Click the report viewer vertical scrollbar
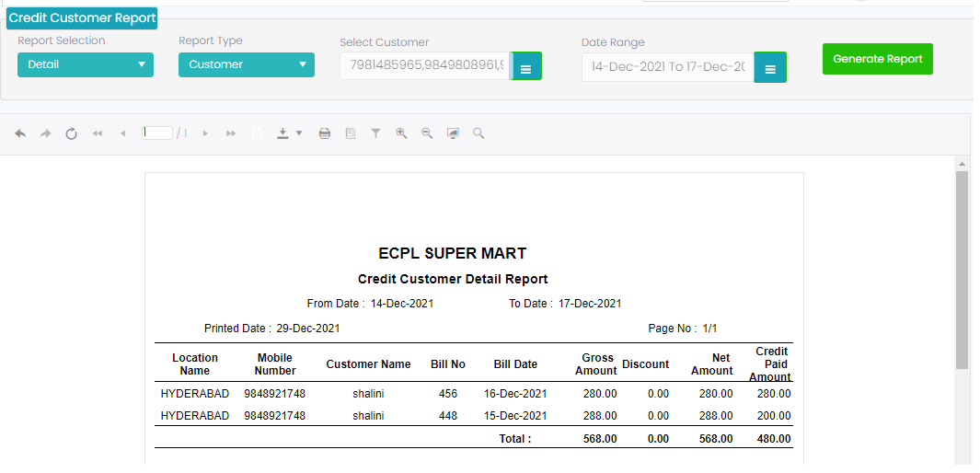980x473 pixels. 962,270
